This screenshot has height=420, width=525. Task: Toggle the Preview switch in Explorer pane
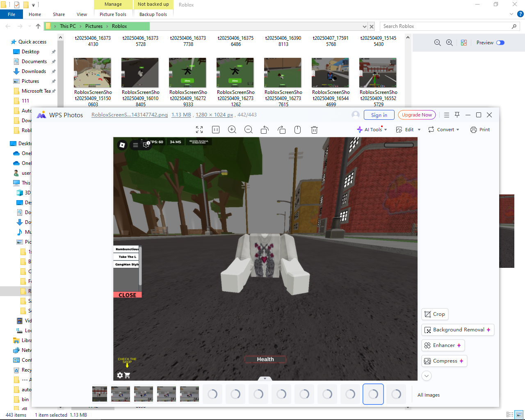click(x=500, y=43)
